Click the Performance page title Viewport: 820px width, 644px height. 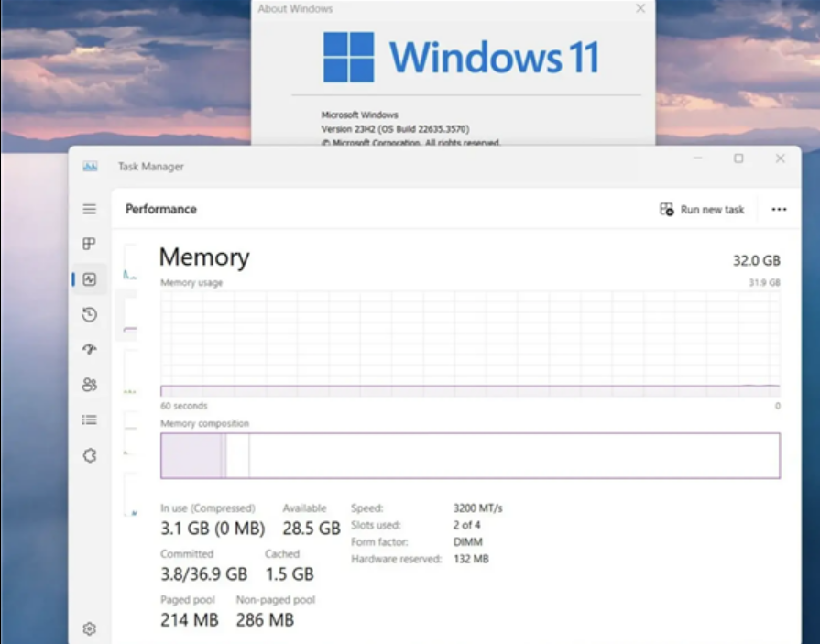point(161,209)
